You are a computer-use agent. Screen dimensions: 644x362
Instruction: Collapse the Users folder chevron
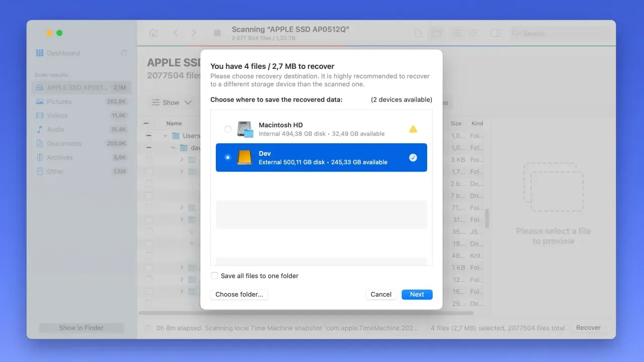(165, 136)
